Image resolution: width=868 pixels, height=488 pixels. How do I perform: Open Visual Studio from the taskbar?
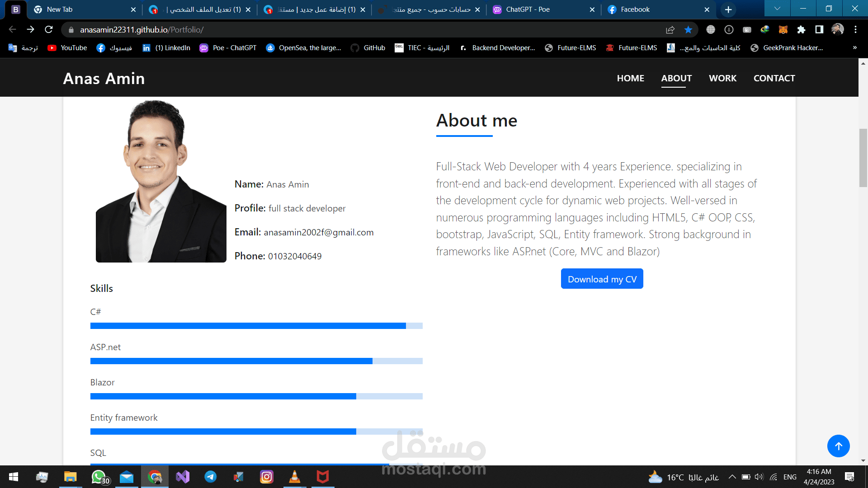click(x=183, y=477)
